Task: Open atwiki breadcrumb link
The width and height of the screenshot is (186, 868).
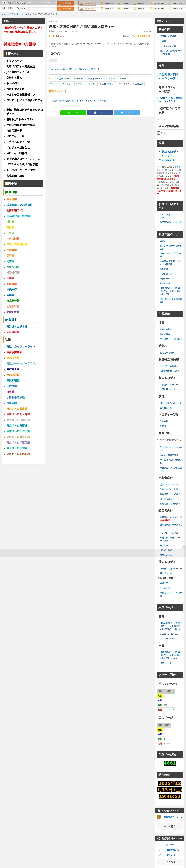Action: [4, 14]
